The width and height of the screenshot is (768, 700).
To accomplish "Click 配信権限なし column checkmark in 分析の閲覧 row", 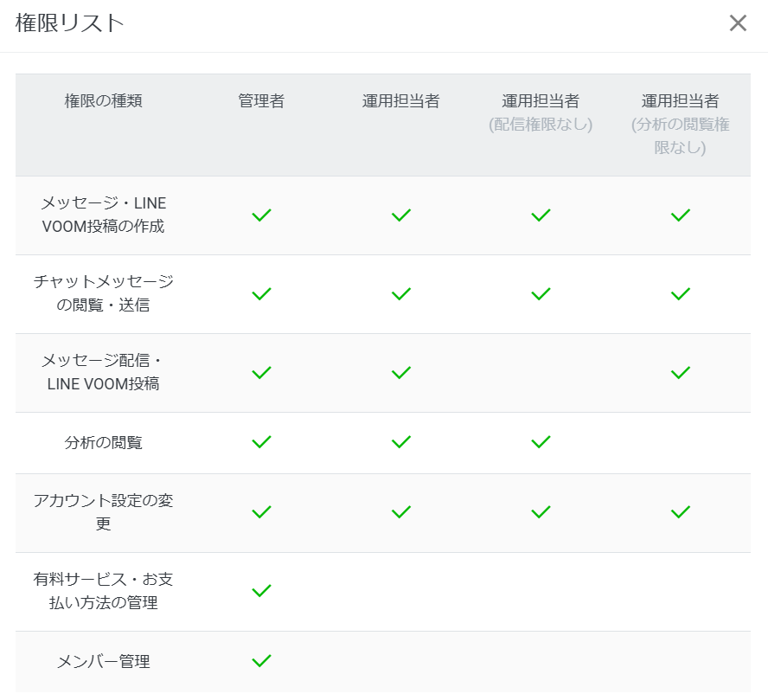I will click(x=541, y=442).
